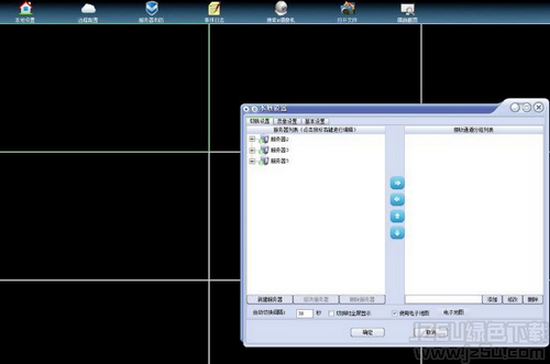Switch to the second settings tab
This screenshot has width=550, height=364.
287,121
